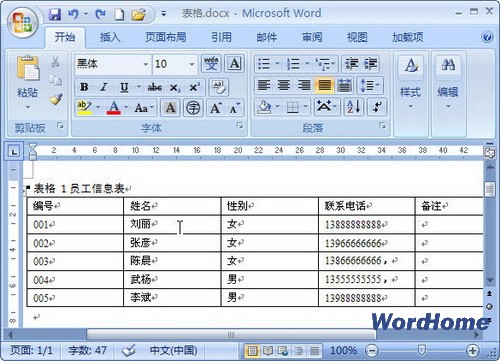Open the clipboard pane launcher
This screenshot has width=500, height=361.
click(x=60, y=126)
